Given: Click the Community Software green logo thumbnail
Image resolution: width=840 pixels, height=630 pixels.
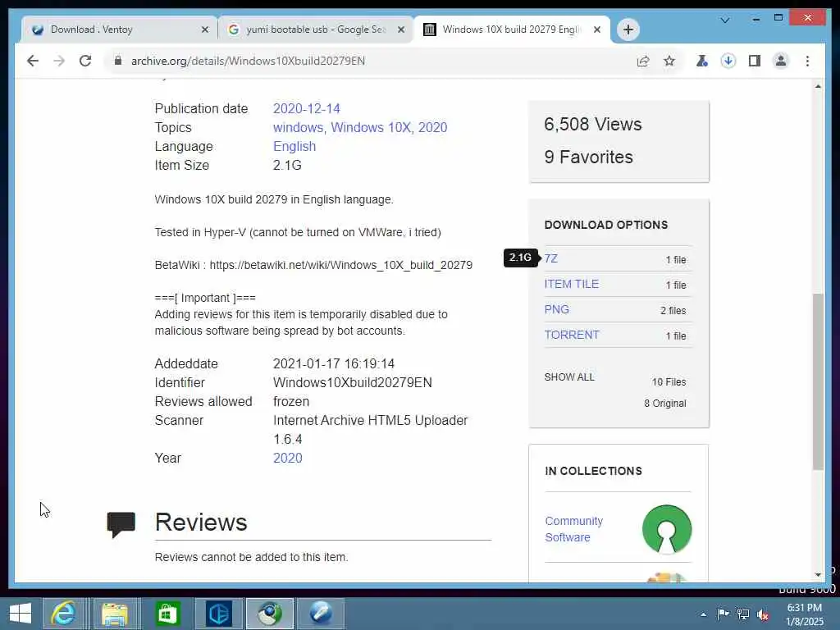Looking at the screenshot, I should (666, 529).
